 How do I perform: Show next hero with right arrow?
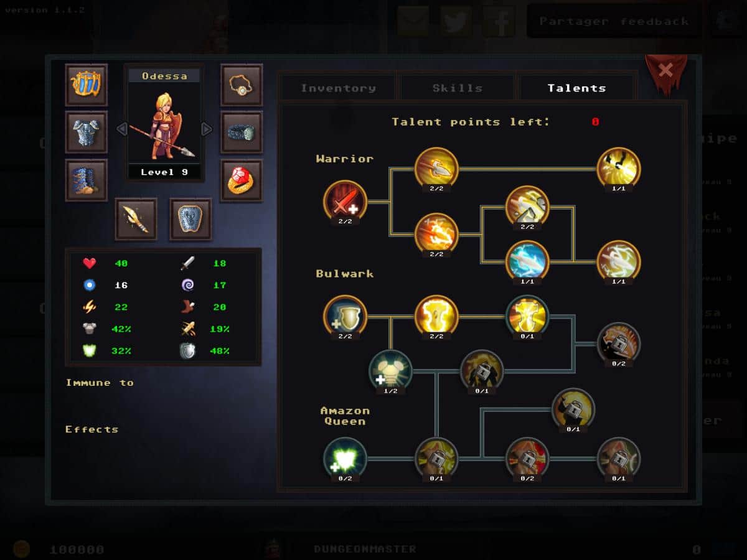point(207,129)
